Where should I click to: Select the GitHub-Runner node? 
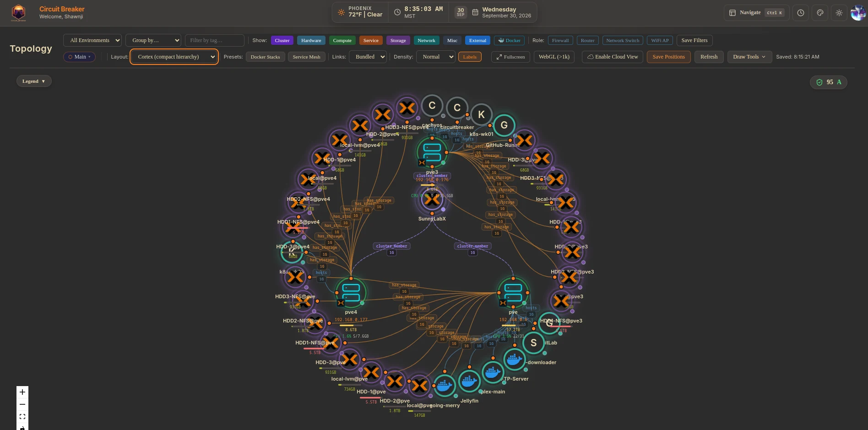point(504,125)
